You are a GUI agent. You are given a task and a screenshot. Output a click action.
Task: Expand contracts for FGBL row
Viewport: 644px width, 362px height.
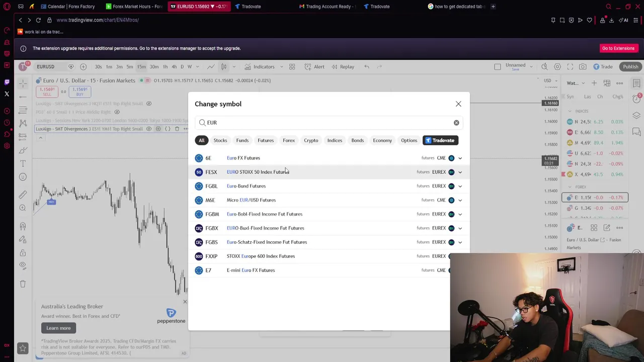[460, 186]
